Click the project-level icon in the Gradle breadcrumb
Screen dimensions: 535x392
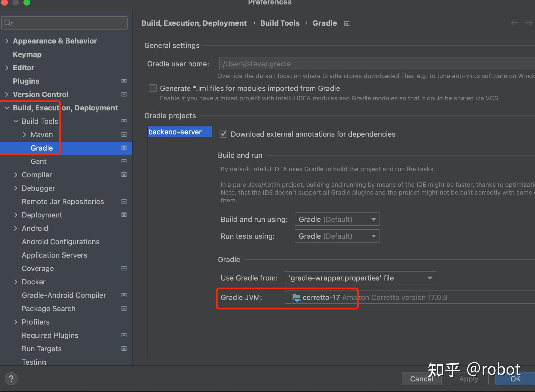point(347,23)
